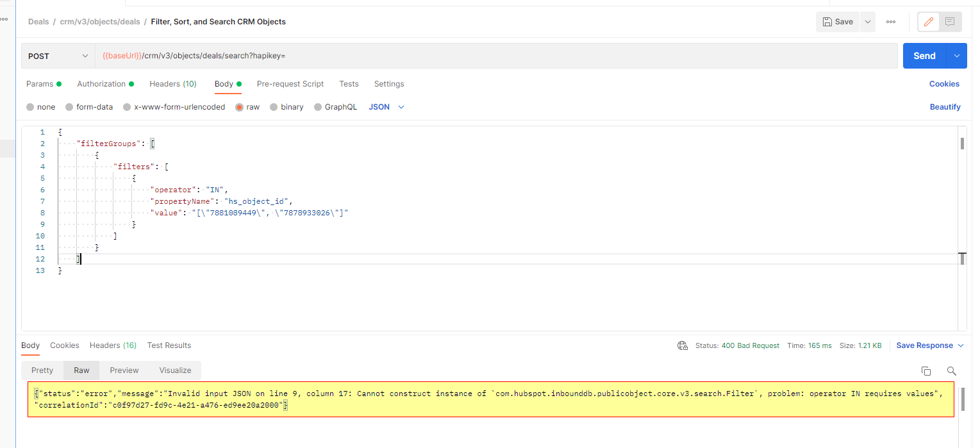The image size is (980, 448).
Task: Switch to the Headers (10) request tab
Action: [x=172, y=84]
